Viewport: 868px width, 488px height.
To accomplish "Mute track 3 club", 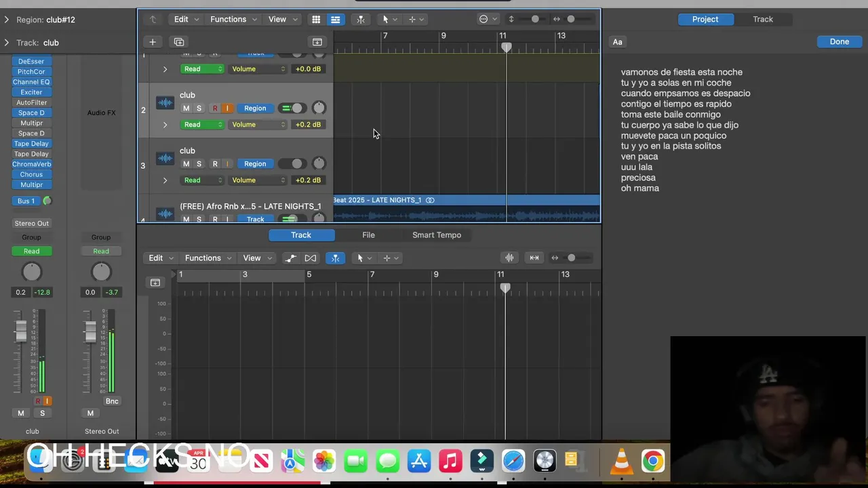I will click(x=186, y=164).
